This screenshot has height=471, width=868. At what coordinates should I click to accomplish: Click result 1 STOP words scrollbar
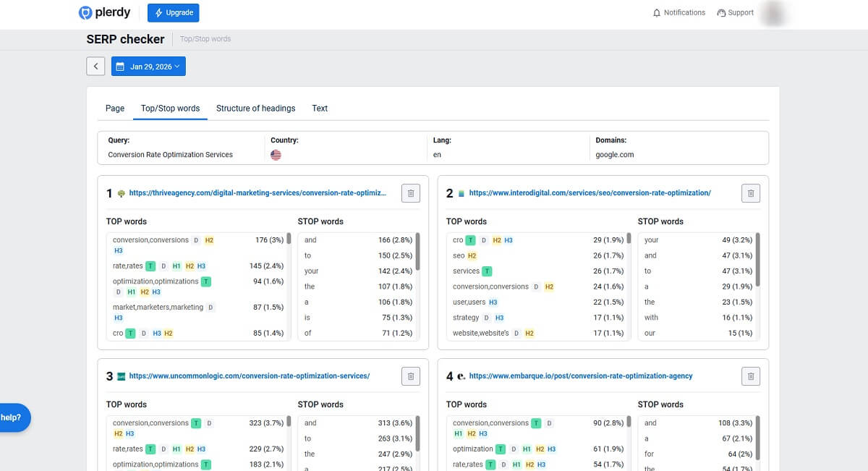(x=418, y=251)
